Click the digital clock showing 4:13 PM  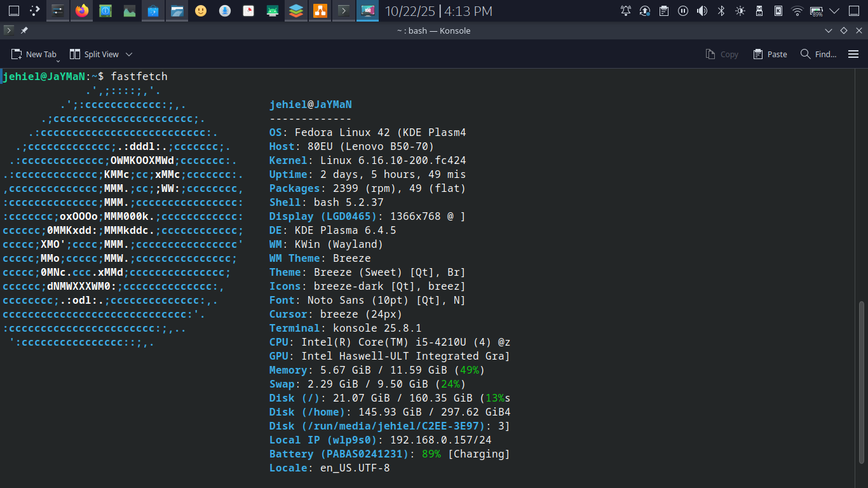[468, 11]
